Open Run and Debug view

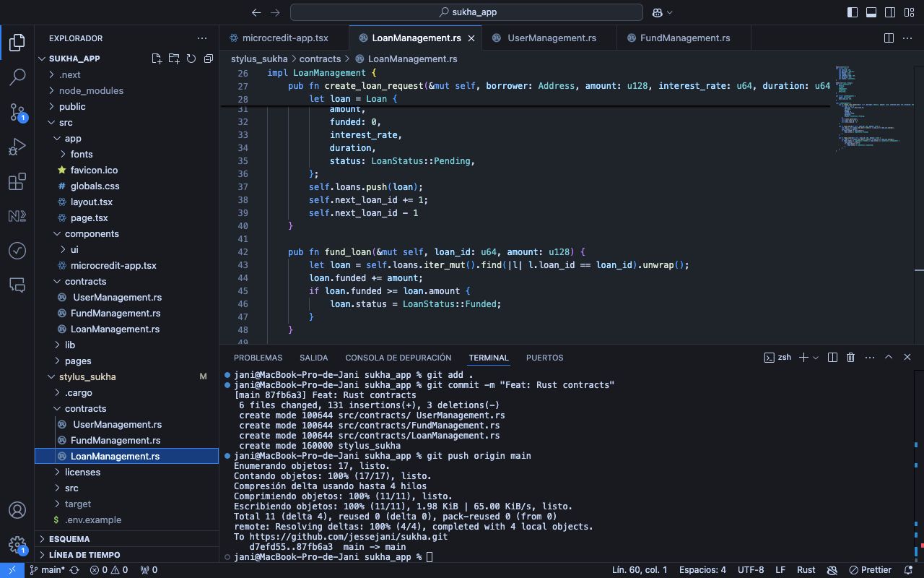click(x=17, y=147)
